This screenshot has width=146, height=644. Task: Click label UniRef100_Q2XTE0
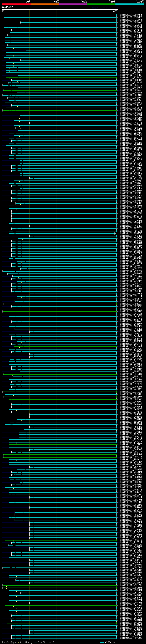tap(131, 364)
